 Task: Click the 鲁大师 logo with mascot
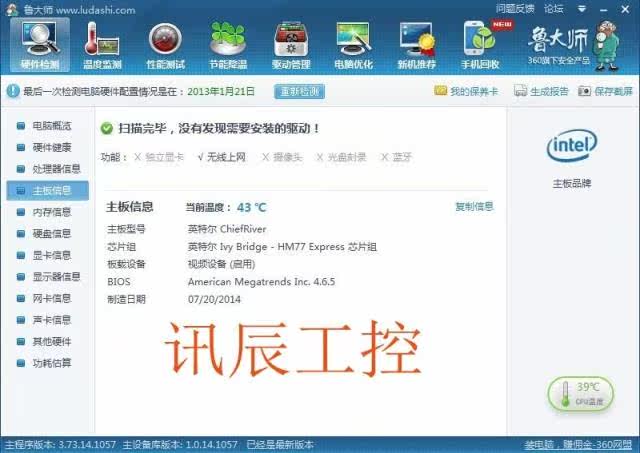(573, 46)
